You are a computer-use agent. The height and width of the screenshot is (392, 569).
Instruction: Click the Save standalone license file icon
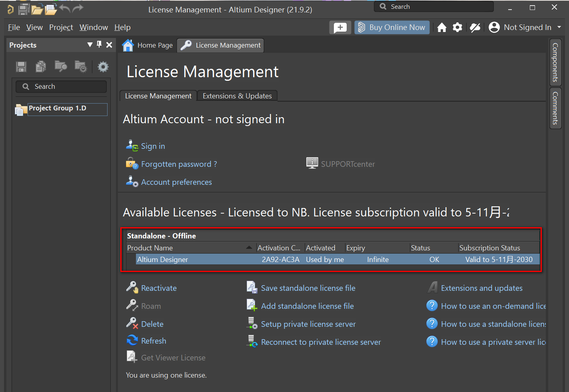tap(252, 287)
